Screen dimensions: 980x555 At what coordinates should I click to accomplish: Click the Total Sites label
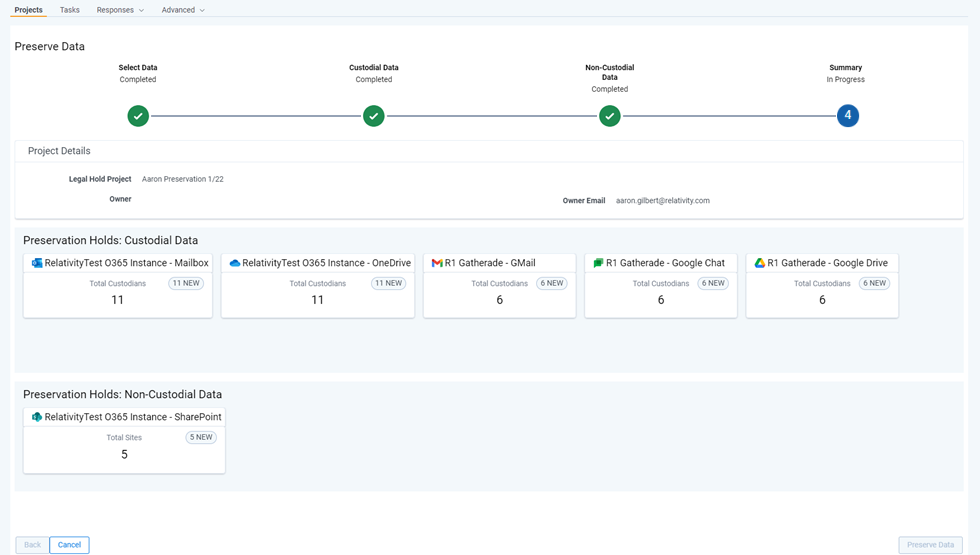click(124, 438)
